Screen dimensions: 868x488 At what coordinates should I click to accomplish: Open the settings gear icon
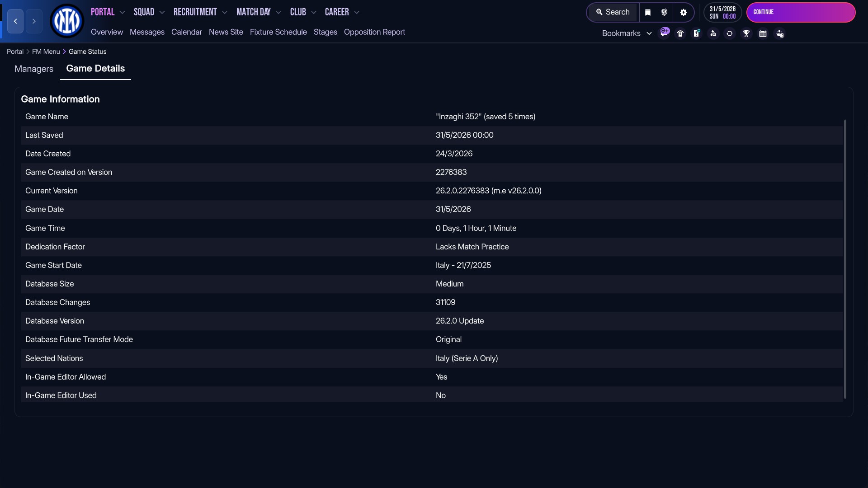tap(684, 12)
